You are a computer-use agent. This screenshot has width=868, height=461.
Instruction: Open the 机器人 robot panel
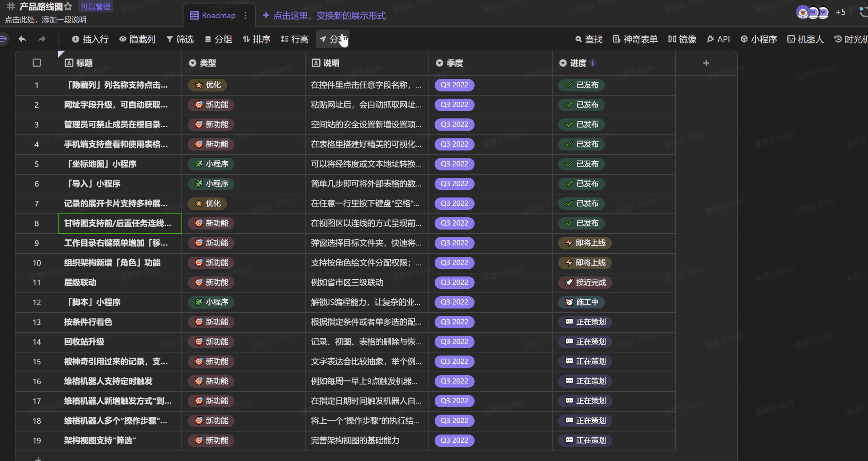pos(805,39)
